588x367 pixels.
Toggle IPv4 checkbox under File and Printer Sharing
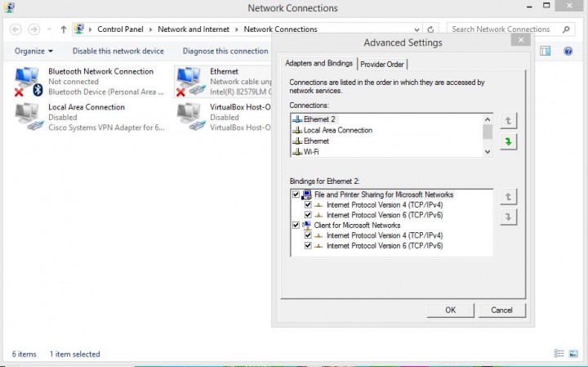[308, 205]
